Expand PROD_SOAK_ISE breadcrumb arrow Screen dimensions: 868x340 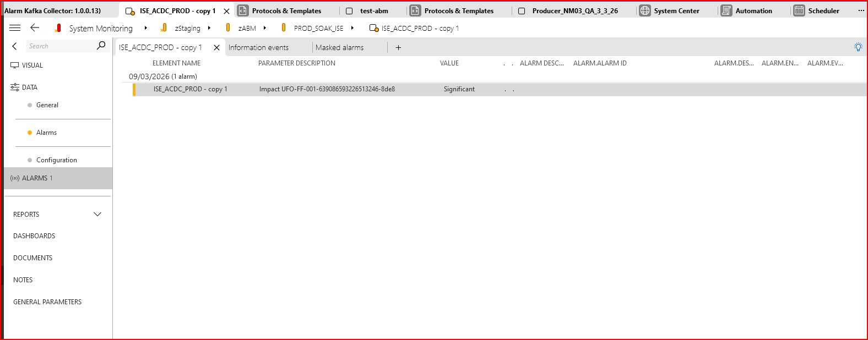click(x=352, y=28)
